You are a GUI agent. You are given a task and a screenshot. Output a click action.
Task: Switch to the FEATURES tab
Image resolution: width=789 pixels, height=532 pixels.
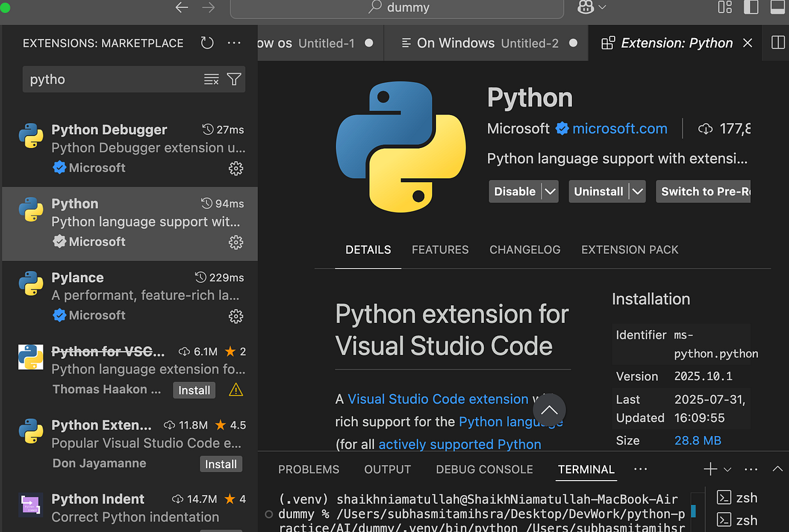pos(440,250)
